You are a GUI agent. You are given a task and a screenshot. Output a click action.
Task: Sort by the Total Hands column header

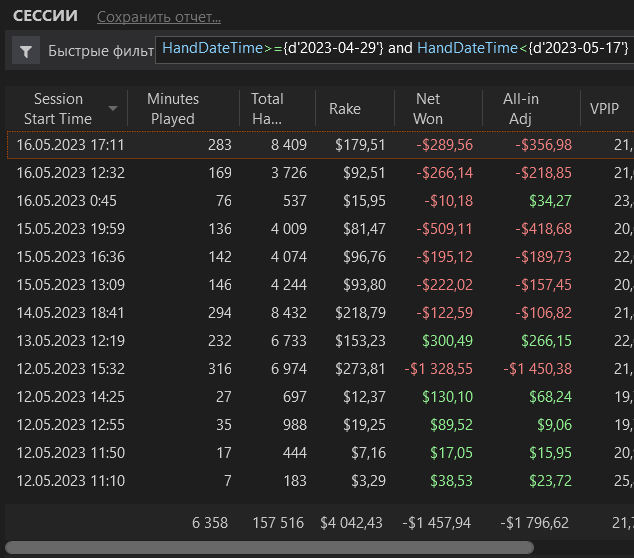(267, 108)
